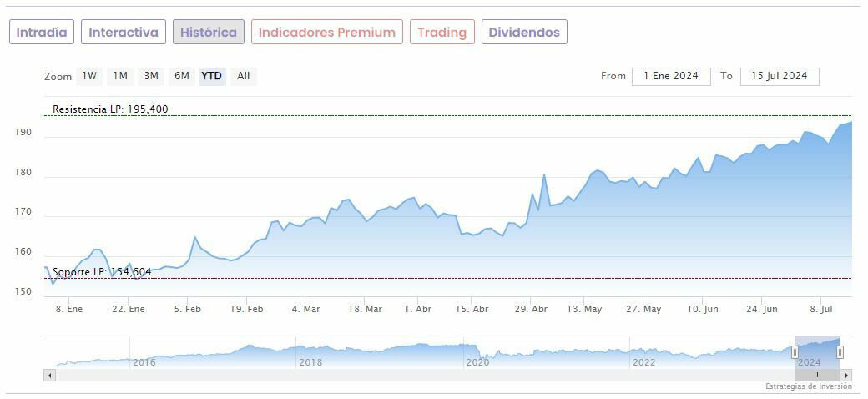Click the scrollbar right arrow

[847, 375]
